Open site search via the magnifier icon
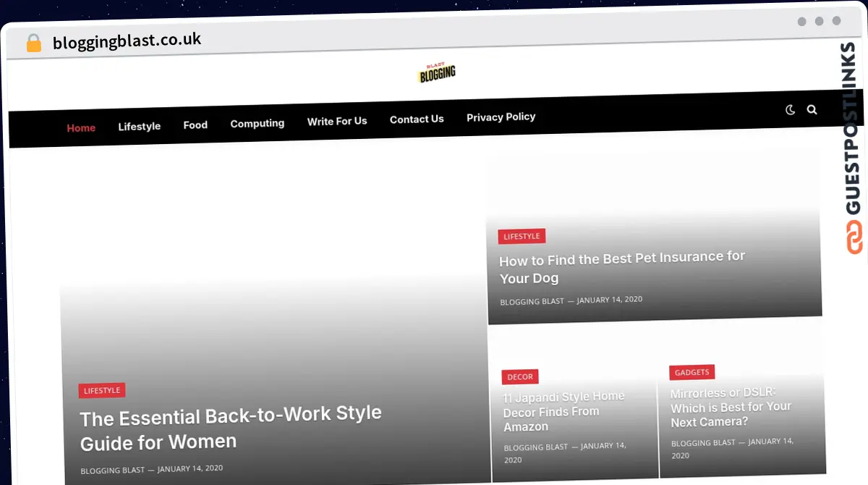 [812, 110]
